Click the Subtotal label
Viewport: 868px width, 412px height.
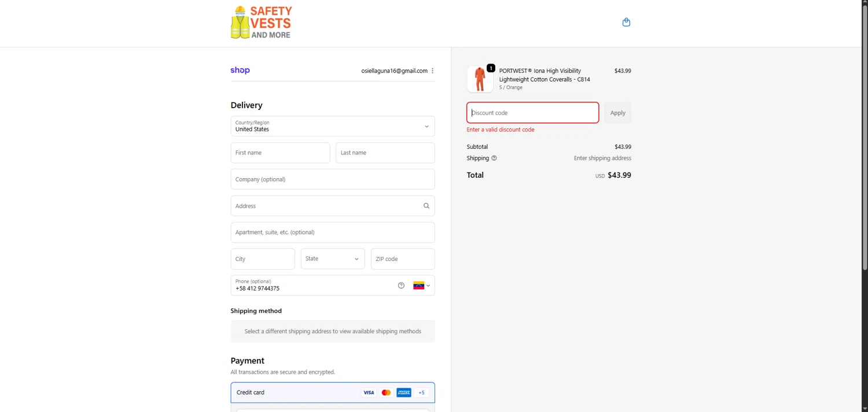coord(477,147)
